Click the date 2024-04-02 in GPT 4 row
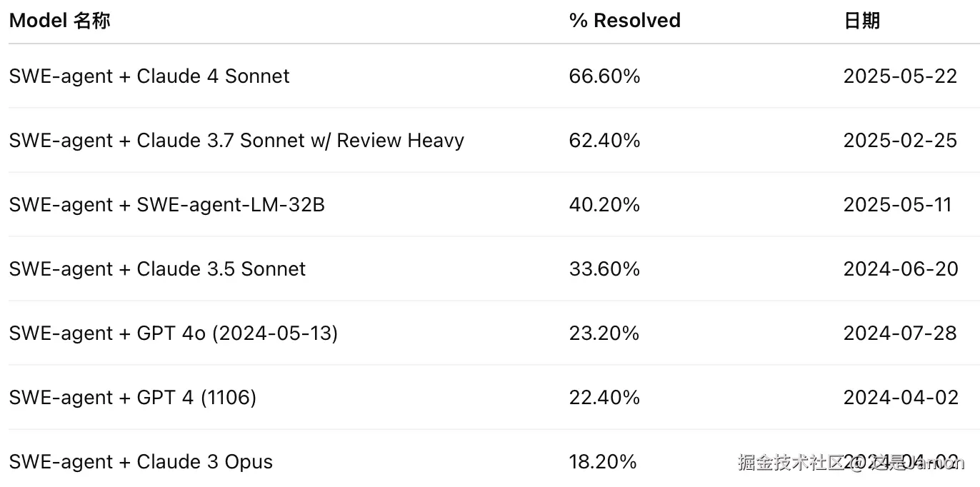 [x=900, y=398]
